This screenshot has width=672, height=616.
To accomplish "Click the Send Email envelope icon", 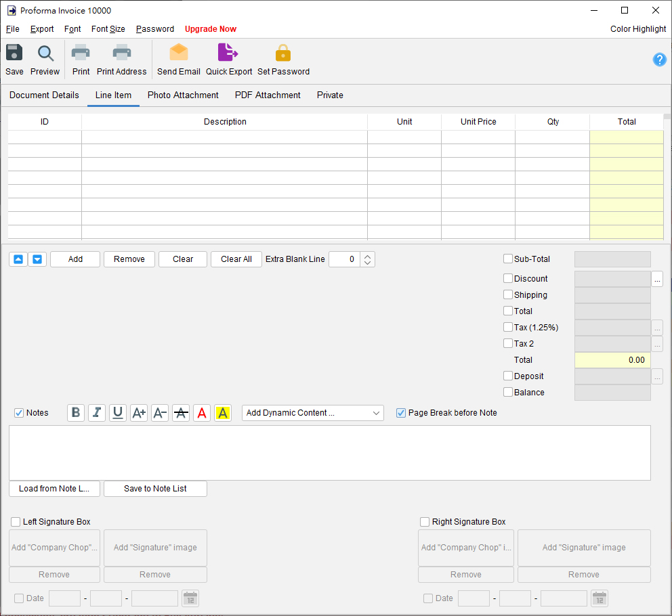I will (x=179, y=53).
